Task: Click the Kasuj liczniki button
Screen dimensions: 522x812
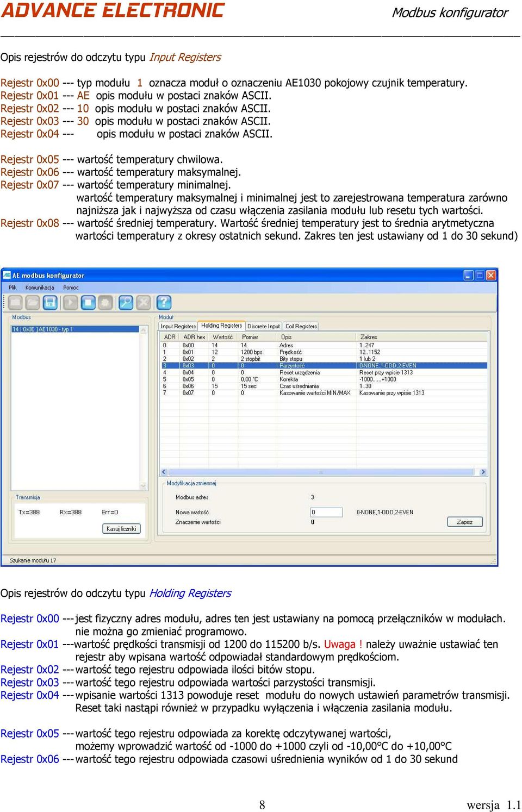Action: pyautogui.click(x=121, y=528)
